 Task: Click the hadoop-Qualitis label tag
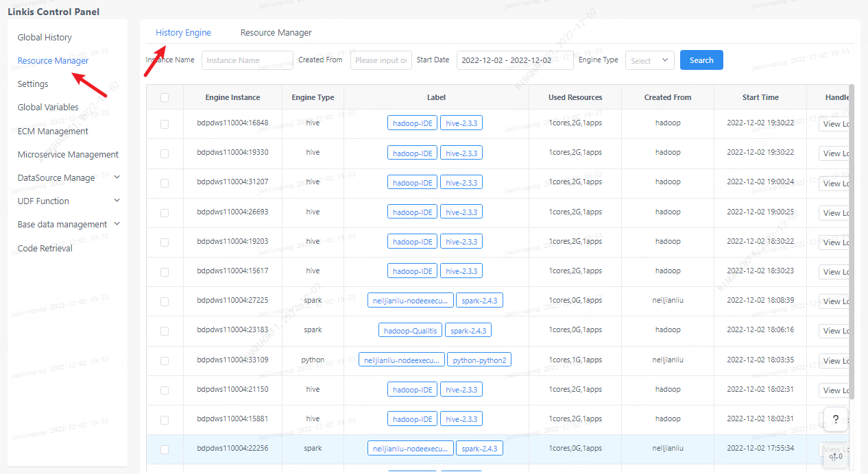pyautogui.click(x=410, y=331)
